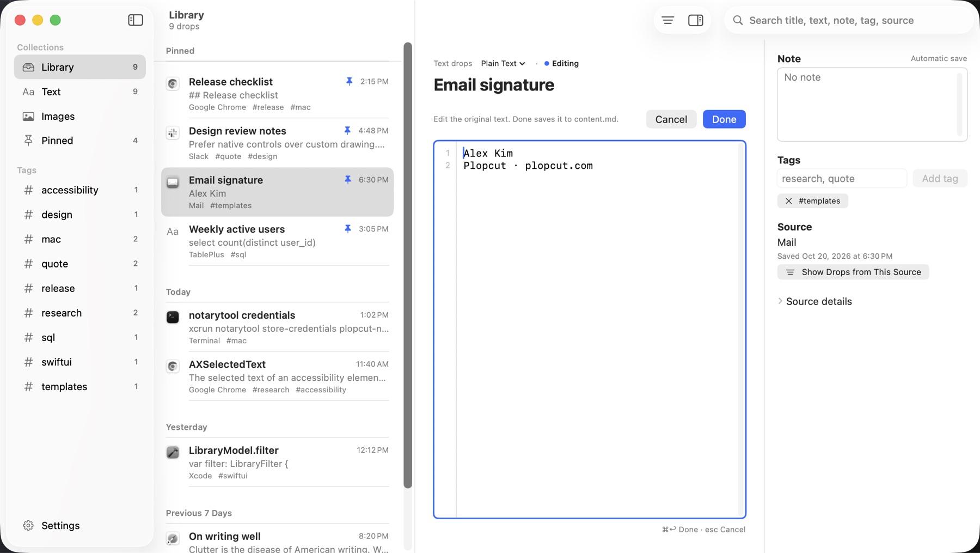
Task: Click Cancel to discard the edit
Action: tap(671, 119)
